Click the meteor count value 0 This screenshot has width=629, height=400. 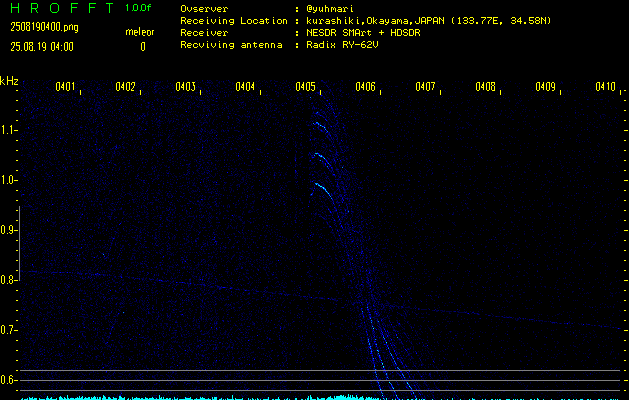143,47
